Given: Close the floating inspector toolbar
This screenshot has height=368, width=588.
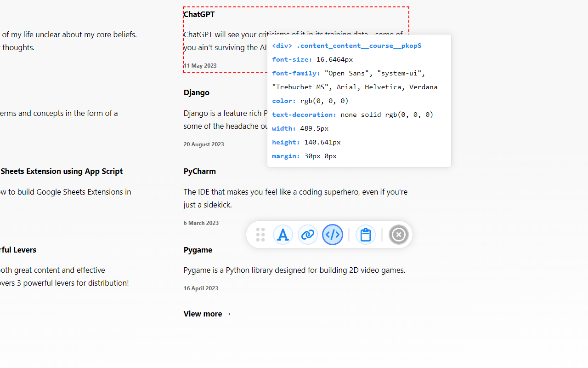Looking at the screenshot, I should 398,235.
